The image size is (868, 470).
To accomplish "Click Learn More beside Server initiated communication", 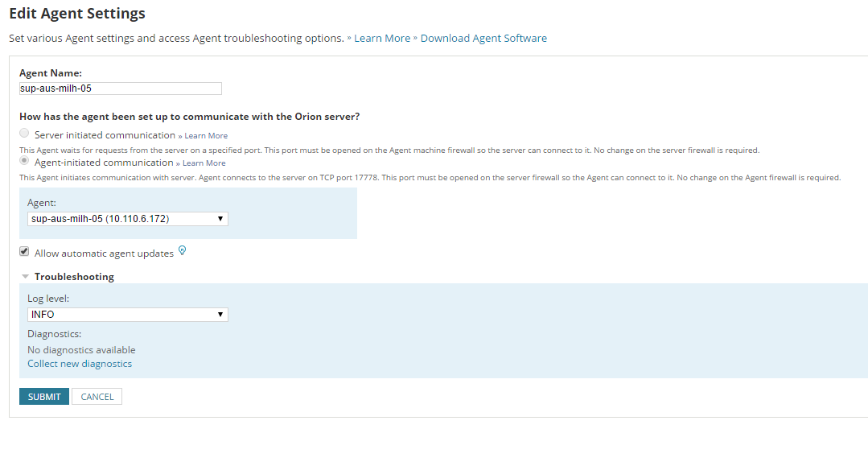I will tap(205, 134).
